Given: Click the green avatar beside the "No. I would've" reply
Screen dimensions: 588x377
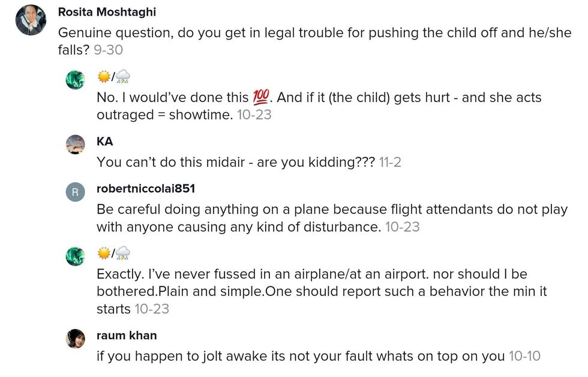Looking at the screenshot, I should (x=76, y=79).
